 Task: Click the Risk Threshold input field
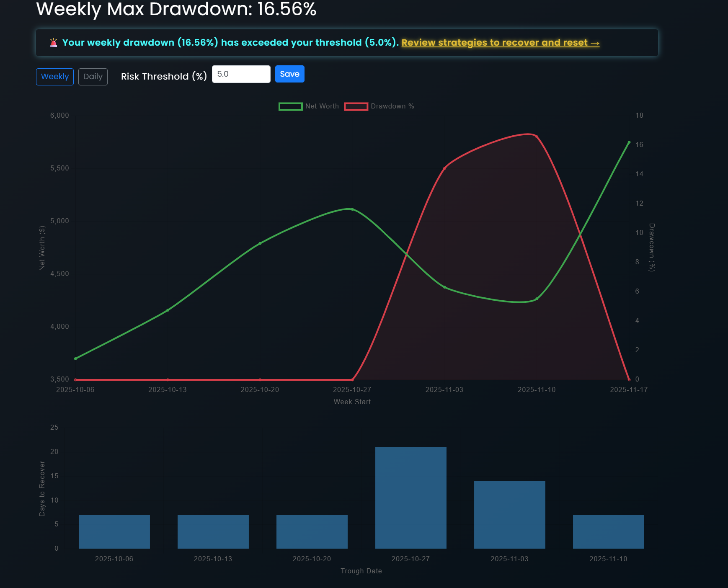241,74
